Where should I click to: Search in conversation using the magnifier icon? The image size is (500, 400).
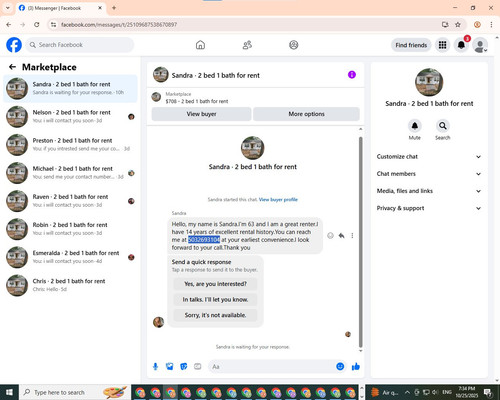click(x=443, y=126)
